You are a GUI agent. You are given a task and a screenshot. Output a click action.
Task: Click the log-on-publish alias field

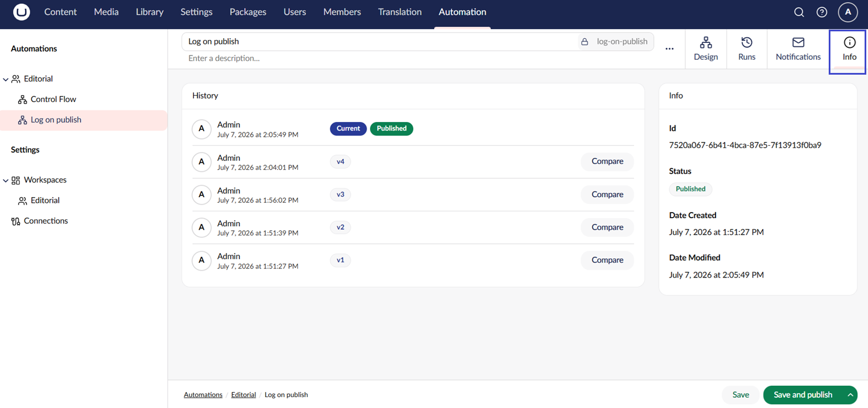pyautogui.click(x=622, y=42)
